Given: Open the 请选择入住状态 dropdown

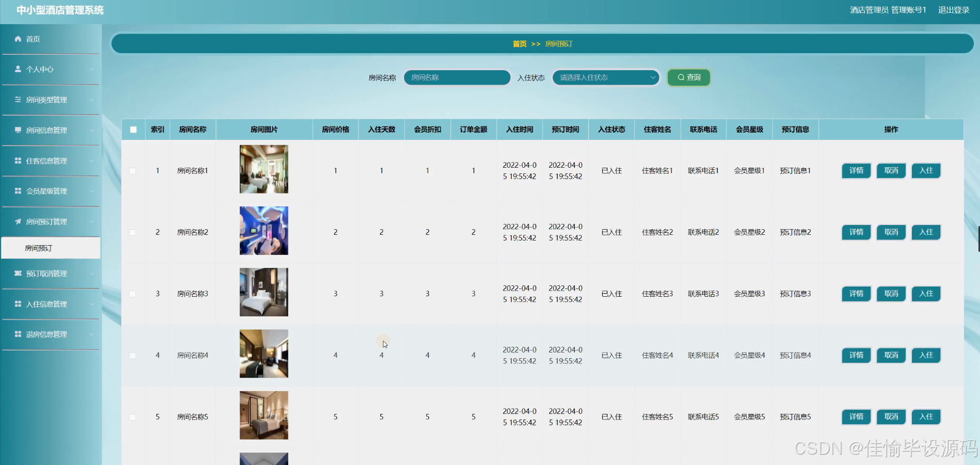Looking at the screenshot, I should 606,77.
